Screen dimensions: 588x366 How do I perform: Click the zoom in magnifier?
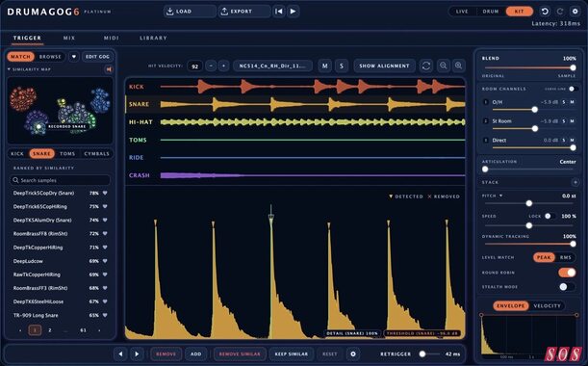[458, 65]
